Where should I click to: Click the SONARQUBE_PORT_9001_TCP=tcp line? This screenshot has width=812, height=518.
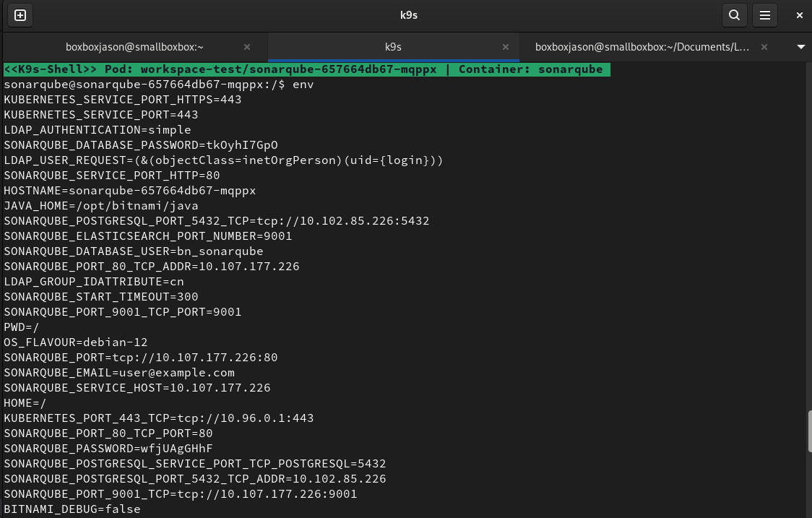click(x=180, y=494)
